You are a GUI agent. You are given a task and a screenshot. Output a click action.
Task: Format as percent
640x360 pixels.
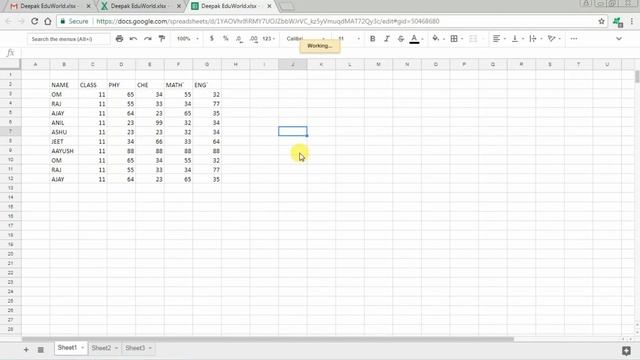point(226,38)
